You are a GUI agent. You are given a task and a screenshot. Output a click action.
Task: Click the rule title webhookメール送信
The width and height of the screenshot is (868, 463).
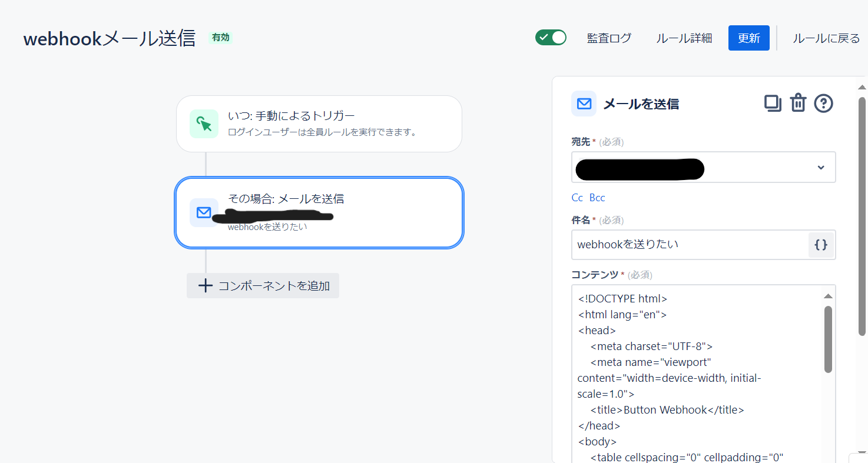[x=110, y=39]
